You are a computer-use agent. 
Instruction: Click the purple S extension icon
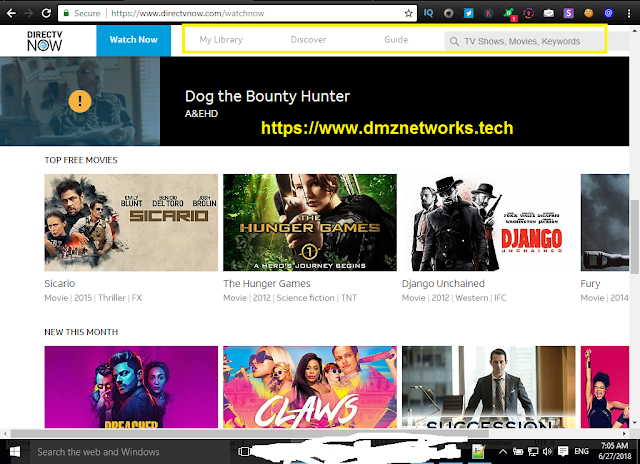click(x=568, y=13)
